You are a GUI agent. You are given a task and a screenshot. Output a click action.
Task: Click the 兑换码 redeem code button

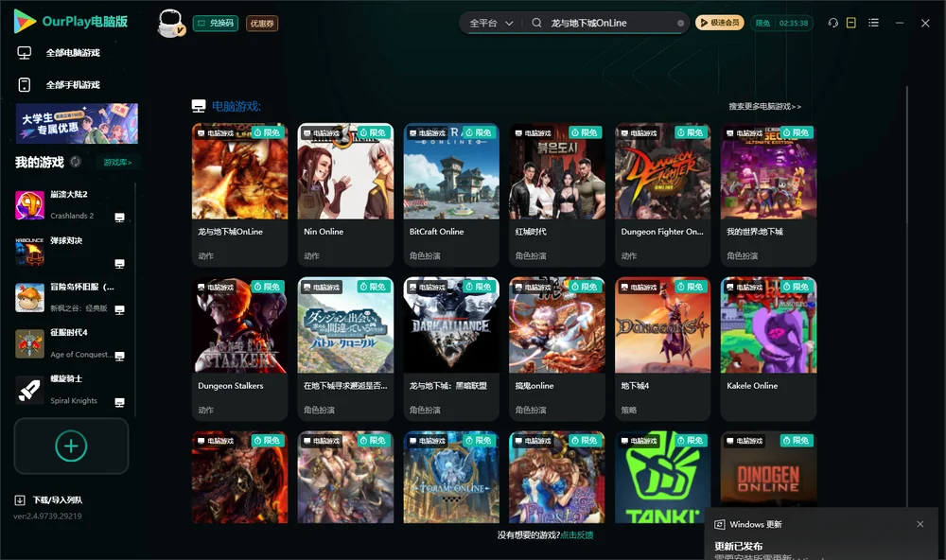pos(216,23)
